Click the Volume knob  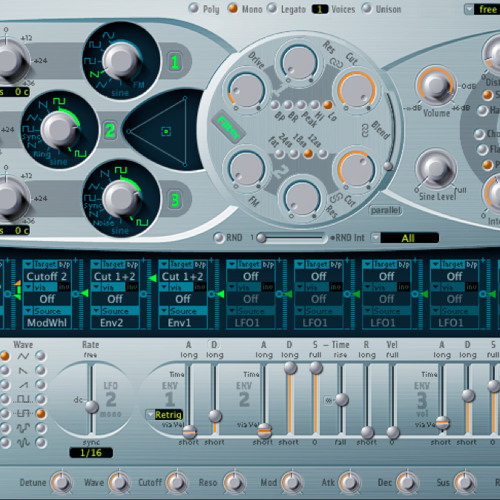coord(435,85)
